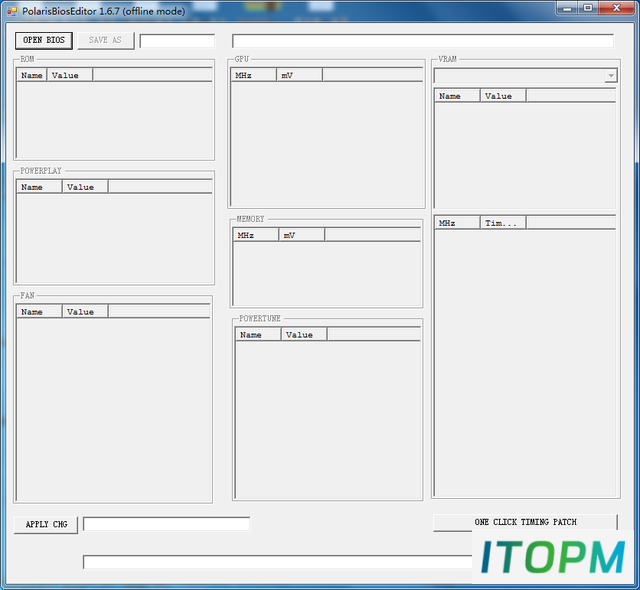This screenshot has width=640, height=590.
Task: Maximize the PolarisBiosEditor window
Action: click(588, 8)
